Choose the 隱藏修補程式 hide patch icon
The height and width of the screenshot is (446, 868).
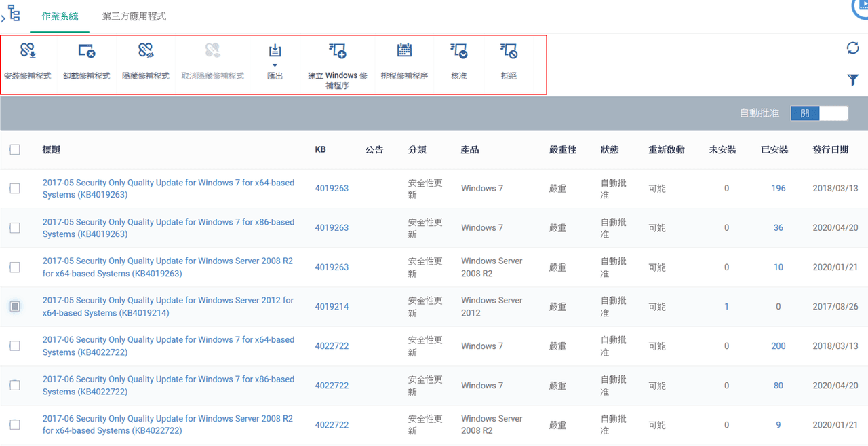point(146,50)
